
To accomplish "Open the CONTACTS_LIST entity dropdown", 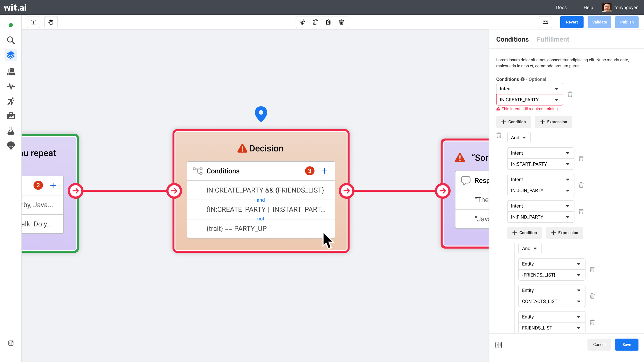I will click(551, 301).
